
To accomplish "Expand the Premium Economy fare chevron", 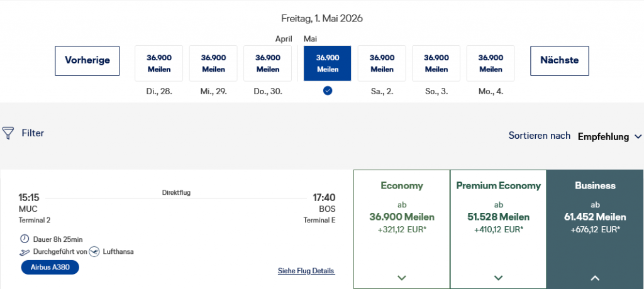I will tap(499, 277).
